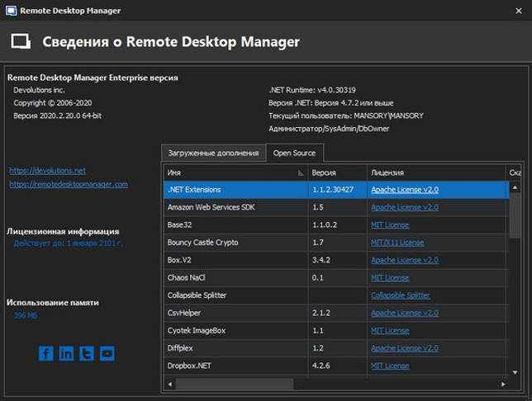
Task: Sort by the Версия column header
Action: pyautogui.click(x=337, y=172)
